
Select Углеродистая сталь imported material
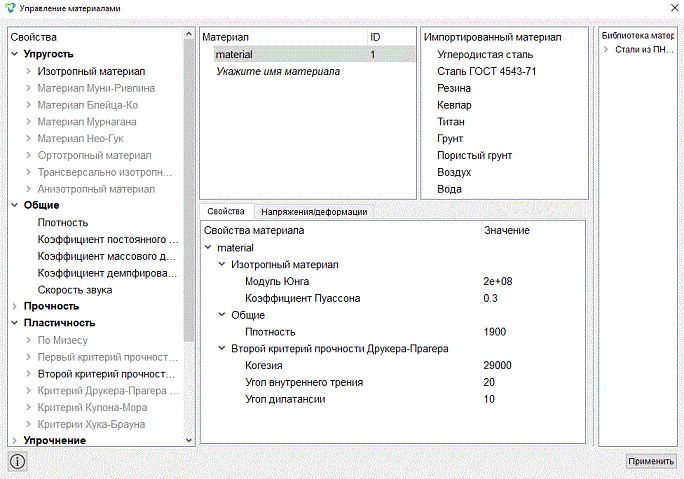pos(485,55)
